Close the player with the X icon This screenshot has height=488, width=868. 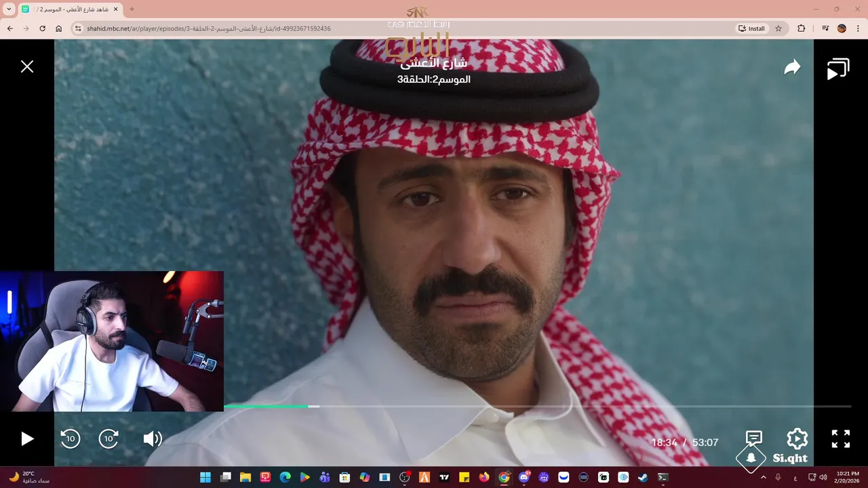click(27, 66)
